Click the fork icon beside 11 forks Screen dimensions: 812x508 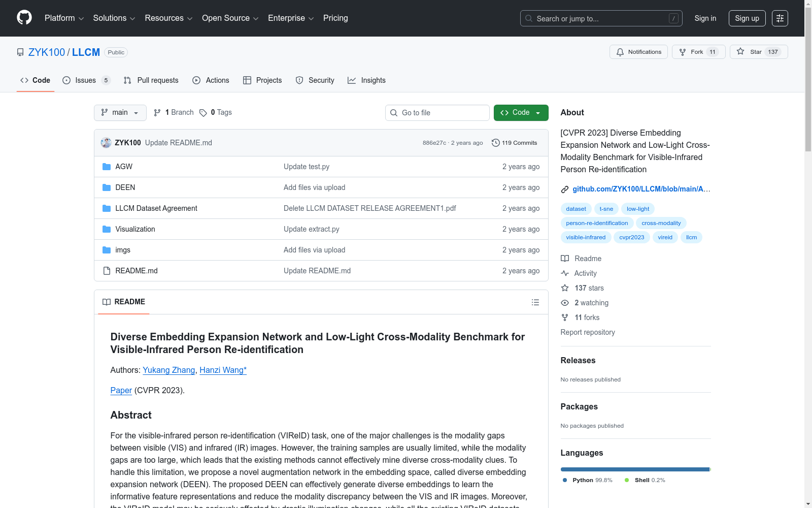tap(565, 317)
